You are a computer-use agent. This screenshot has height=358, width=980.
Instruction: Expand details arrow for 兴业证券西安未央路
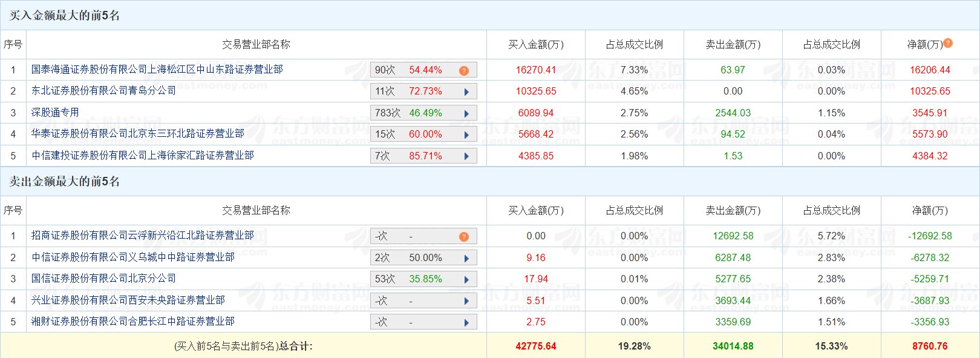pos(466,301)
